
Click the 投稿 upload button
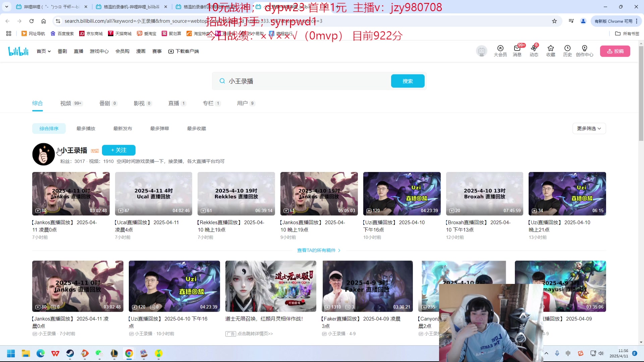coord(615,51)
